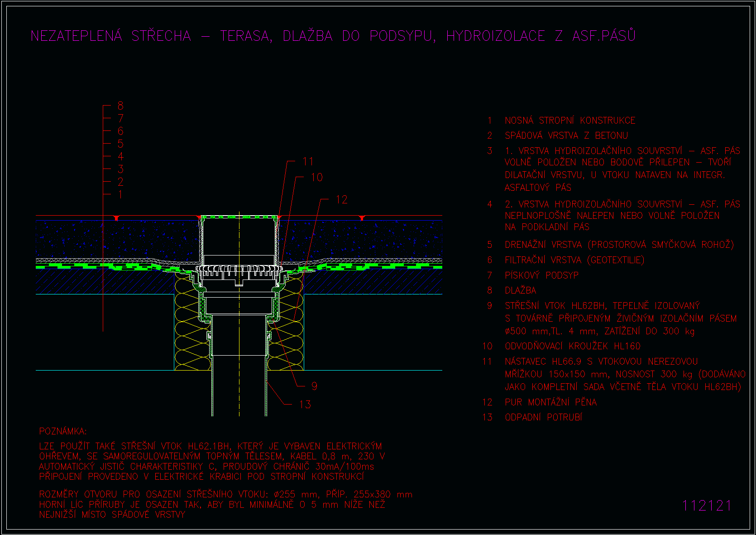Viewport: 756px width, 535px height.
Task: Select legend line 'NÁSTAVEC HL66.9 S VTOKOVOU NEREZOVOU'
Action: pyautogui.click(x=601, y=361)
